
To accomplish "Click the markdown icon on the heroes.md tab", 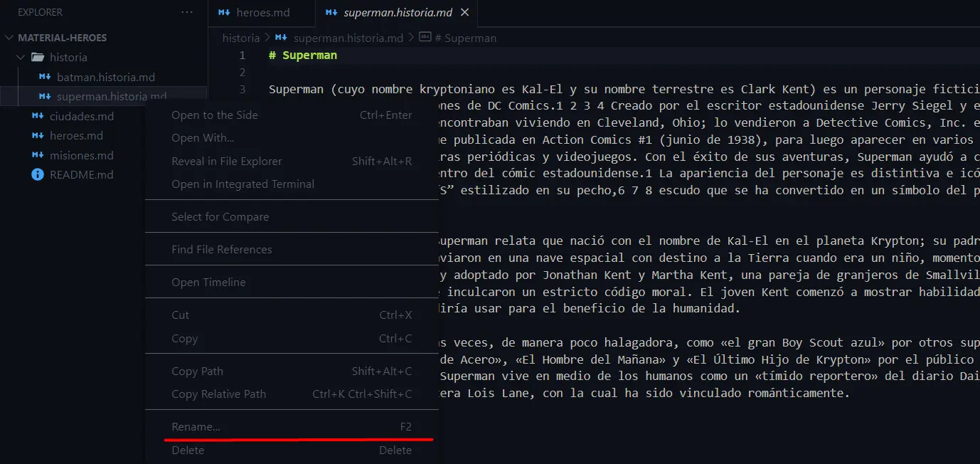I will click(x=223, y=12).
